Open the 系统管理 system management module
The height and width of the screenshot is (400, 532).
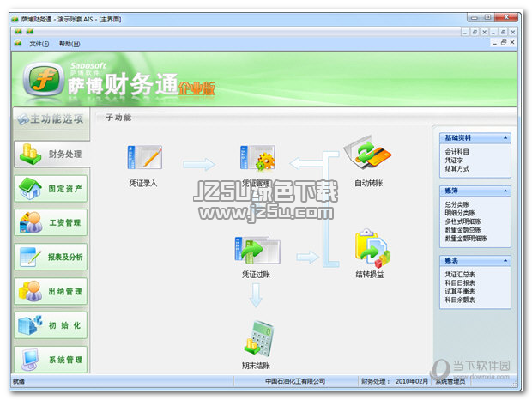point(51,360)
